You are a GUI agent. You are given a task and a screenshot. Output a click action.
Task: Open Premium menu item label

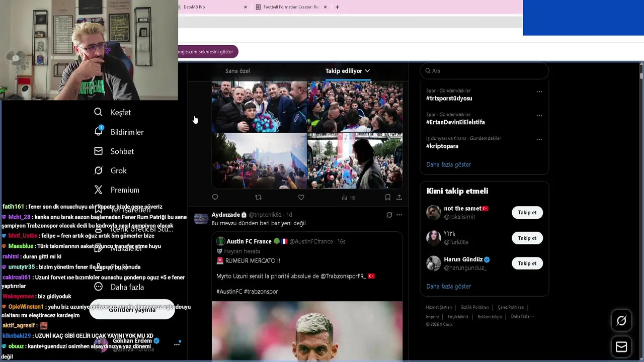tap(125, 190)
